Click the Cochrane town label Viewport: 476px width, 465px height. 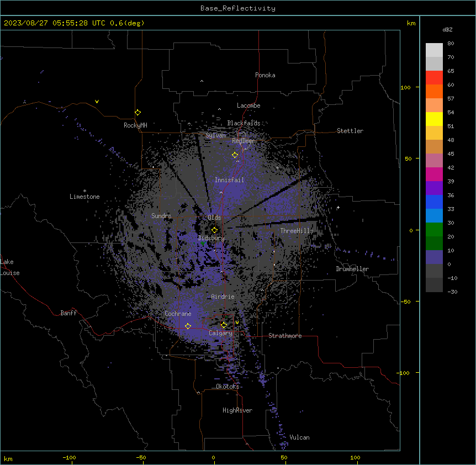(x=178, y=314)
